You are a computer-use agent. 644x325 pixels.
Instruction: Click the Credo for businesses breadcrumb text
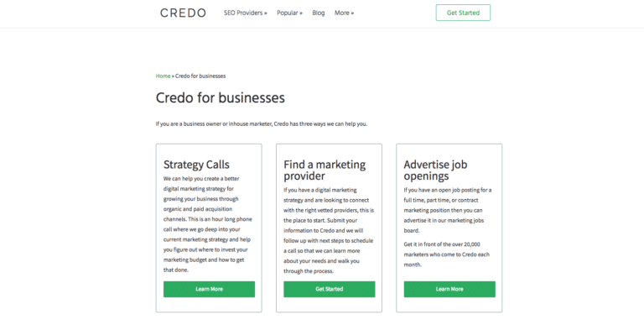[x=200, y=76]
